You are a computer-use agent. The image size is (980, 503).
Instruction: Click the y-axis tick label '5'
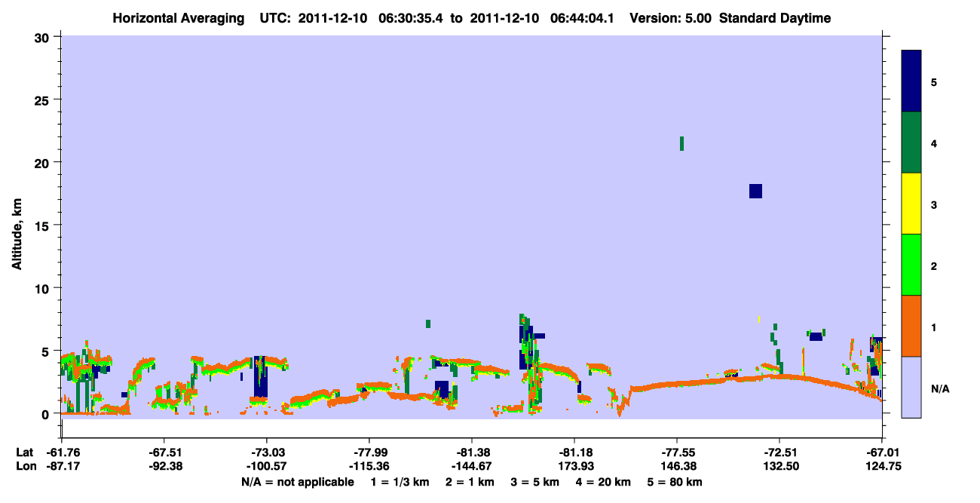pyautogui.click(x=47, y=351)
